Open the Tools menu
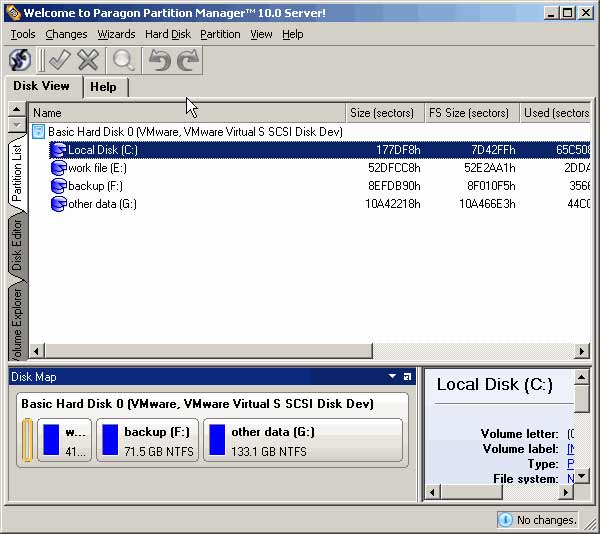600x534 pixels. coord(23,34)
